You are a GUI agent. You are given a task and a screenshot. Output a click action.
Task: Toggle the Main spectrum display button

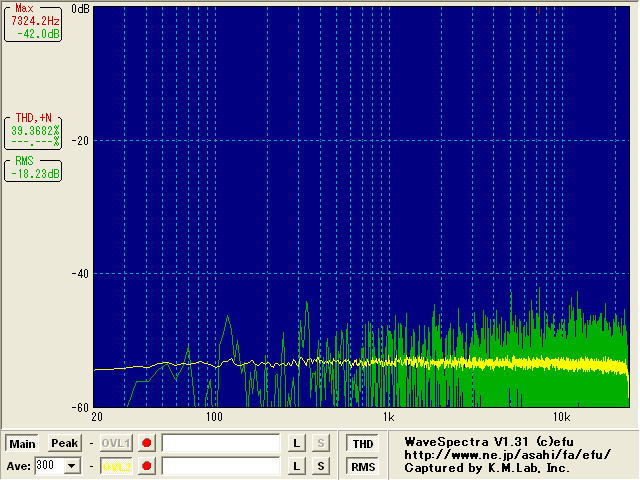22,444
